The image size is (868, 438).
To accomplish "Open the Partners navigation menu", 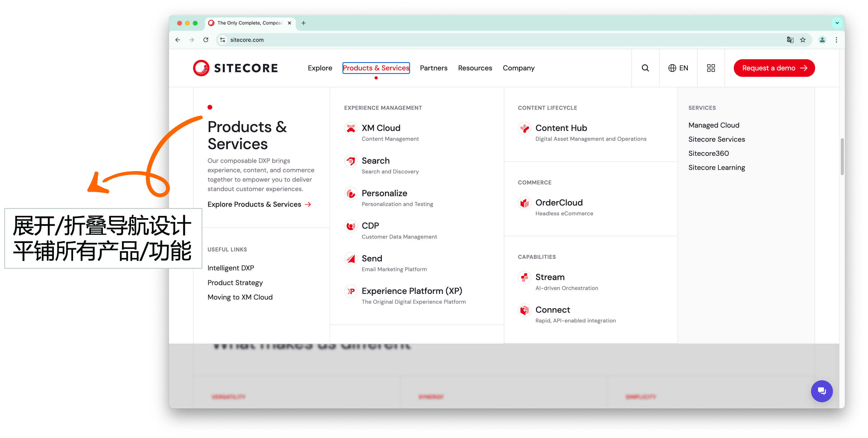I will coord(433,68).
